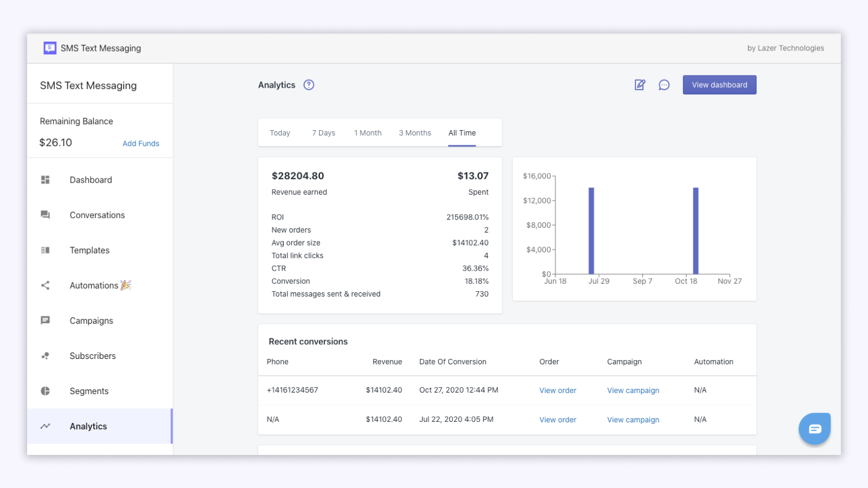Viewport: 868px width, 488px height.
Task: Select the 1 Month time range tab
Action: [368, 133]
